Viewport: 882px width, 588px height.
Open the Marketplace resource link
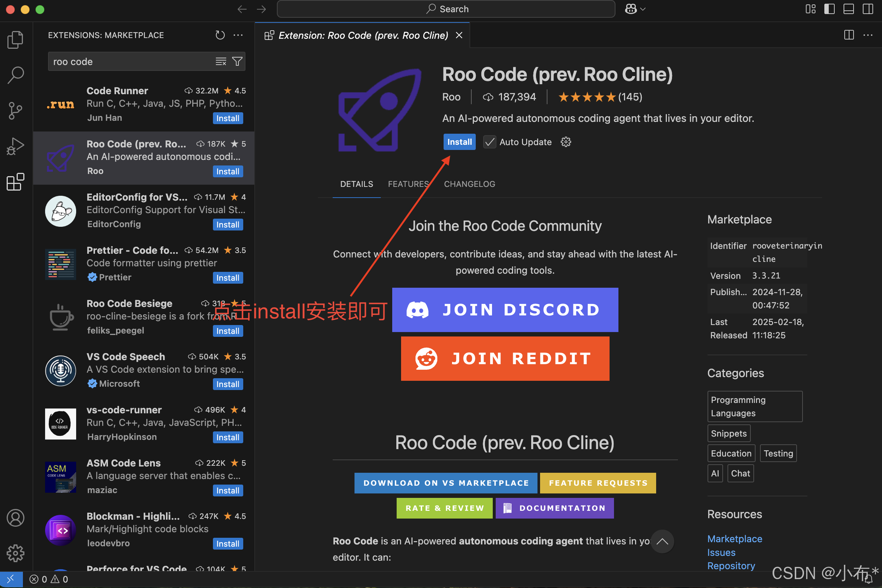735,539
